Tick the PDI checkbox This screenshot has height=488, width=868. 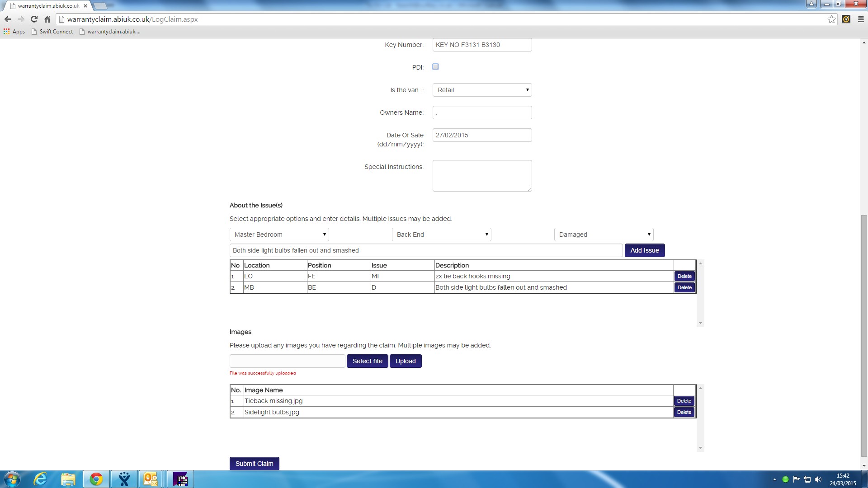[x=435, y=67]
